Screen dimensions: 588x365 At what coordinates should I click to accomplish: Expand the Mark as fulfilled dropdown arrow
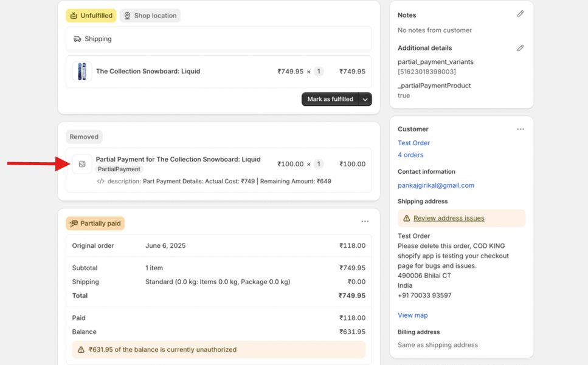click(365, 100)
